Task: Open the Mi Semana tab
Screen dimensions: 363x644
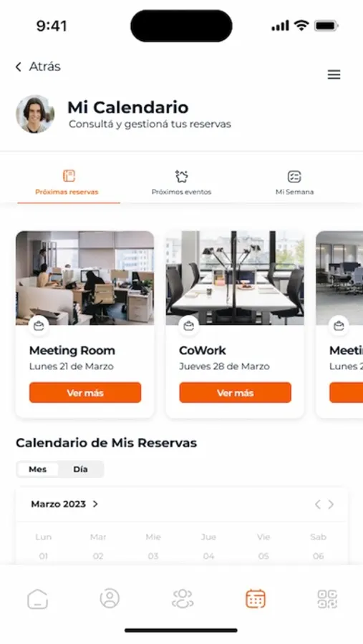Action: tap(294, 182)
